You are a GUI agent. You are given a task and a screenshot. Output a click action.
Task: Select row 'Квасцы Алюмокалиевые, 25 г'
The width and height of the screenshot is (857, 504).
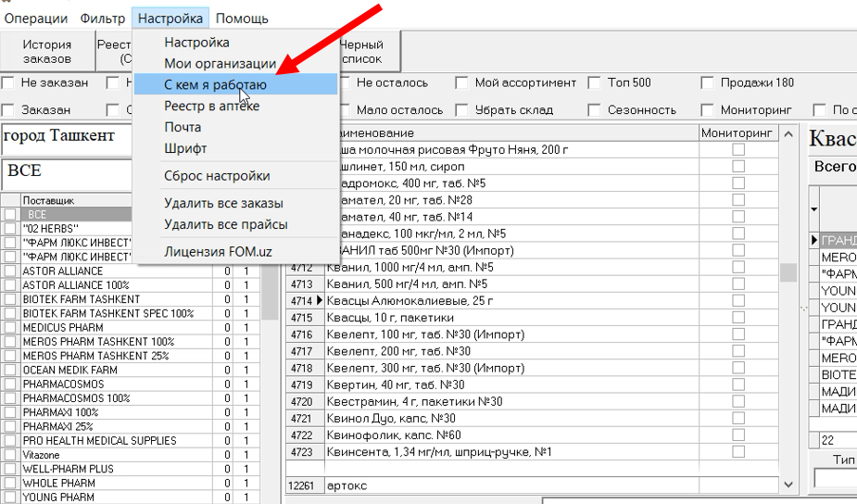point(511,301)
